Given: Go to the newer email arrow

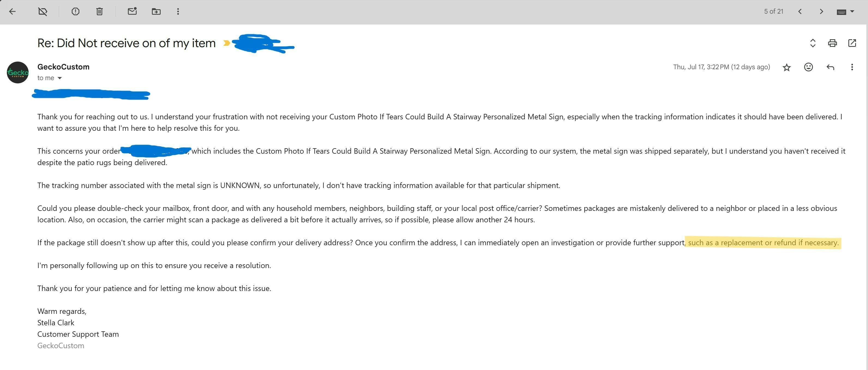Looking at the screenshot, I should (x=800, y=11).
